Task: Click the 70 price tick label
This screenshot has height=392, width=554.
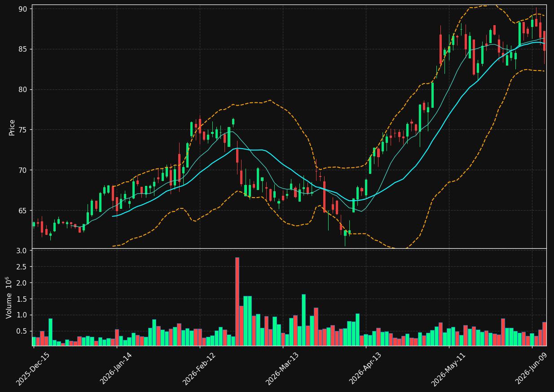Action: [x=23, y=170]
